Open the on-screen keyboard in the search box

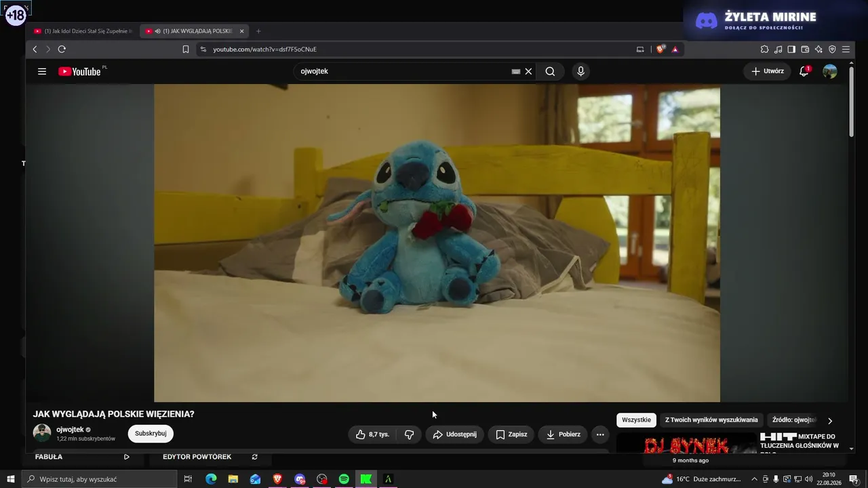pyautogui.click(x=516, y=71)
